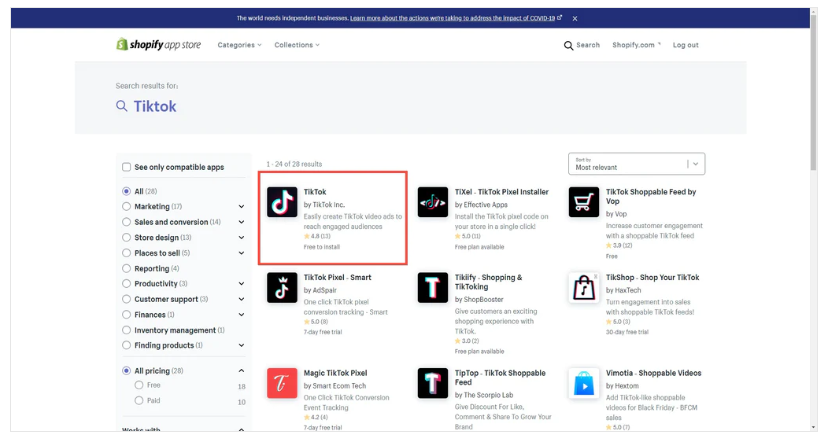
Task: Click the magnifier icon beside Tiktok query
Action: coord(122,106)
